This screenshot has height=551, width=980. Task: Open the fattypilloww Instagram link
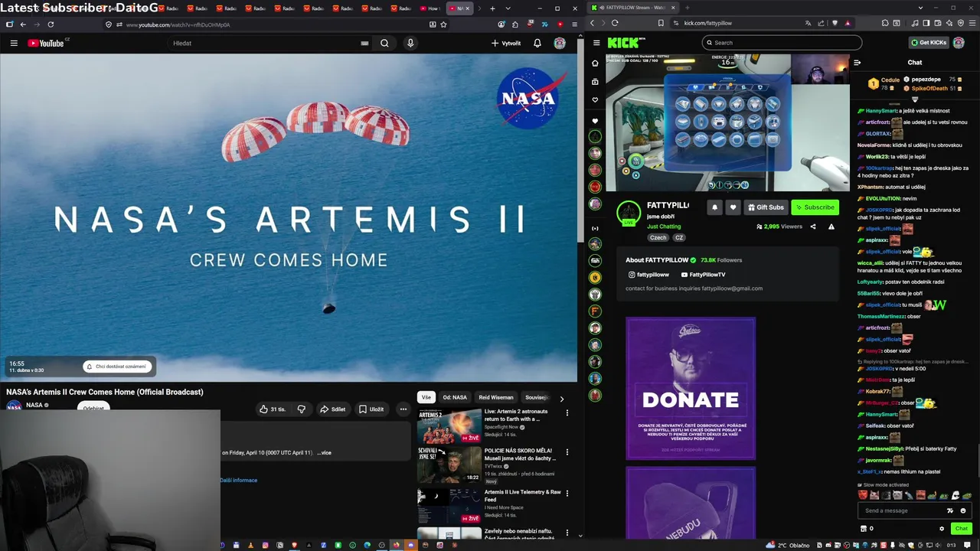point(648,275)
